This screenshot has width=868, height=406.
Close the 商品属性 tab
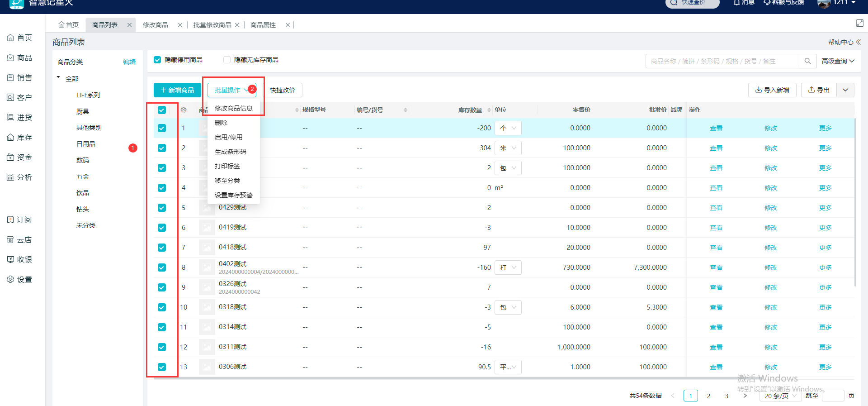pyautogui.click(x=288, y=25)
